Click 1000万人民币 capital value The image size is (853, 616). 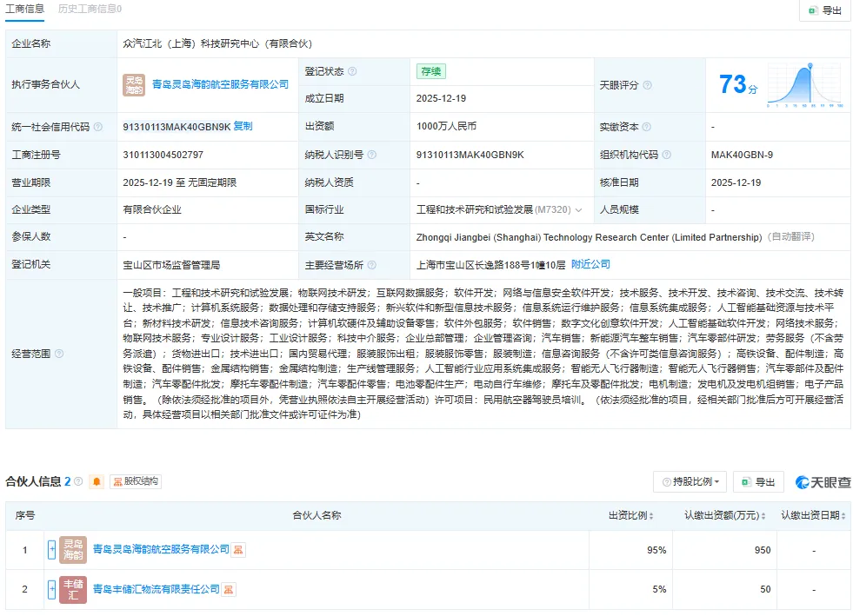[x=446, y=126]
